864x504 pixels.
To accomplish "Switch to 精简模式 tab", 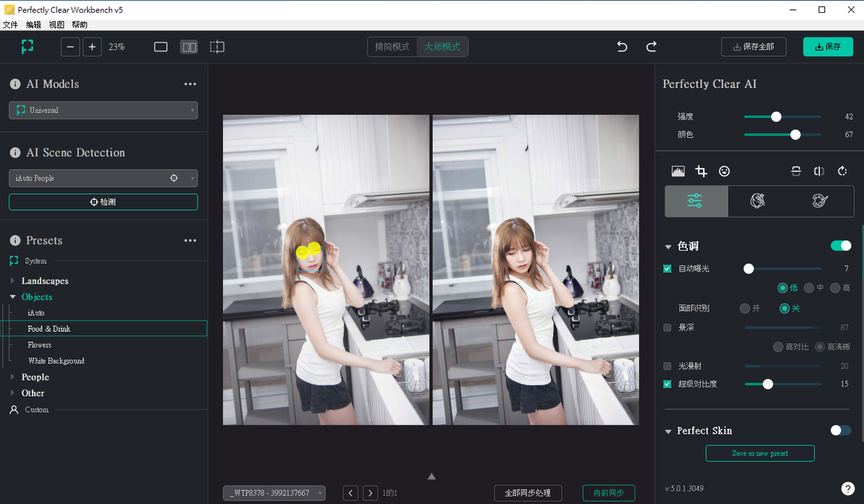I will coord(392,47).
